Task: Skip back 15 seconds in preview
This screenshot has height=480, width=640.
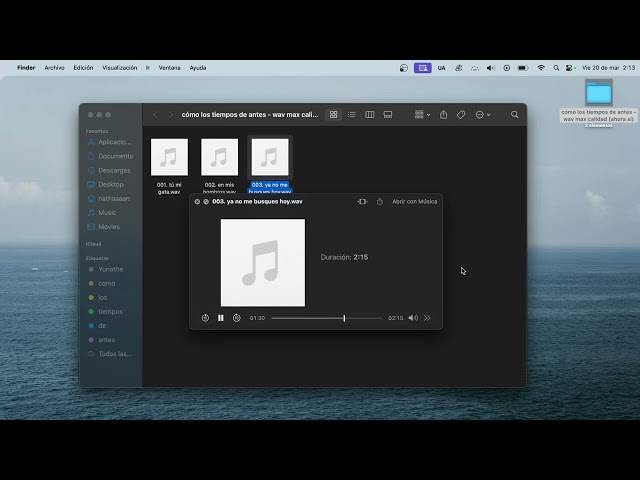Action: pyautogui.click(x=205, y=318)
